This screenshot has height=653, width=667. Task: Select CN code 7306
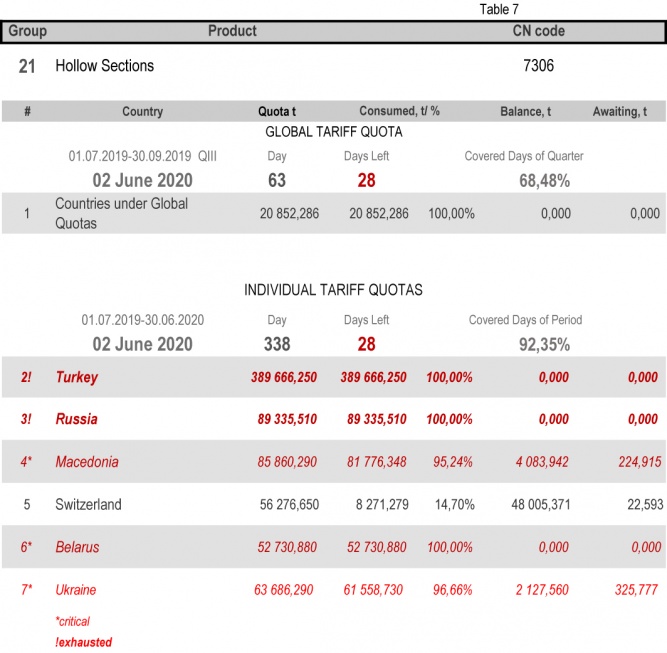pyautogui.click(x=538, y=66)
